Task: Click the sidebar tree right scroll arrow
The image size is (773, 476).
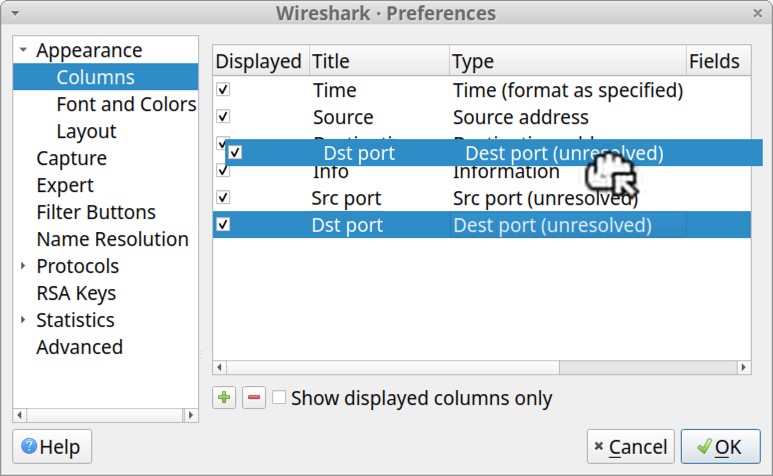Action: 191,415
